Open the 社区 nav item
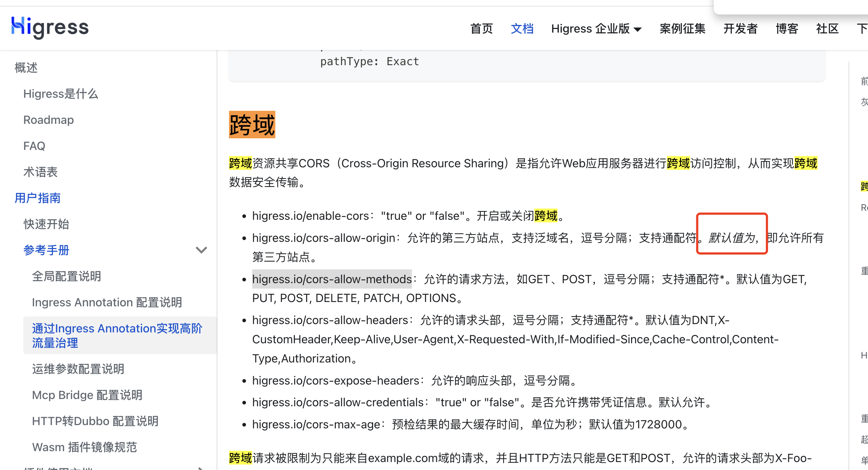Screen dimensions: 868x470 [x=827, y=29]
